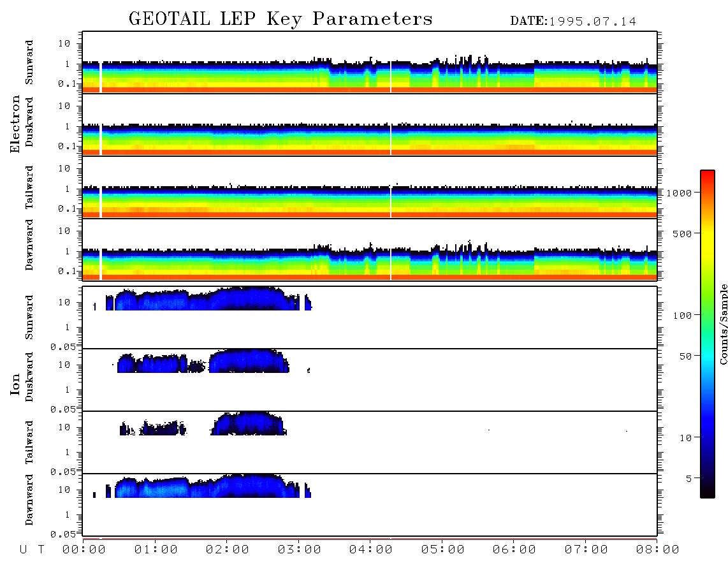Select the Ion Sunward panel label

point(29,317)
